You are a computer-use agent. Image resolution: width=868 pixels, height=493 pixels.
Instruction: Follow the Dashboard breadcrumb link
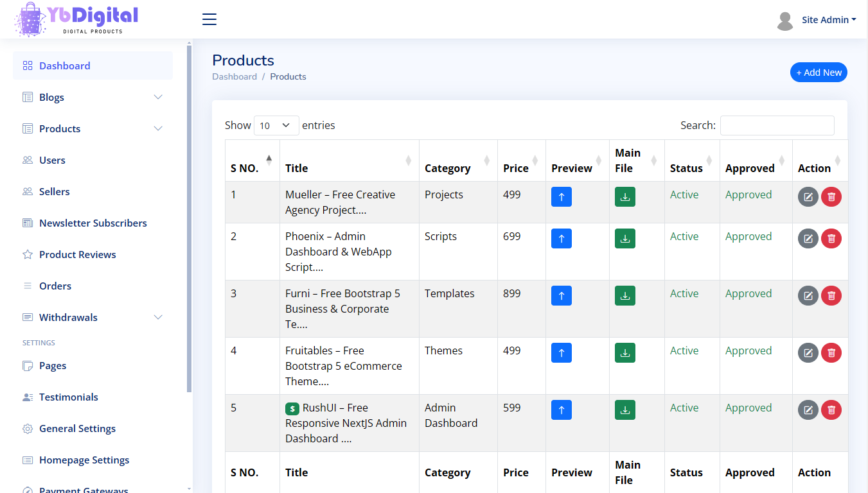(235, 76)
